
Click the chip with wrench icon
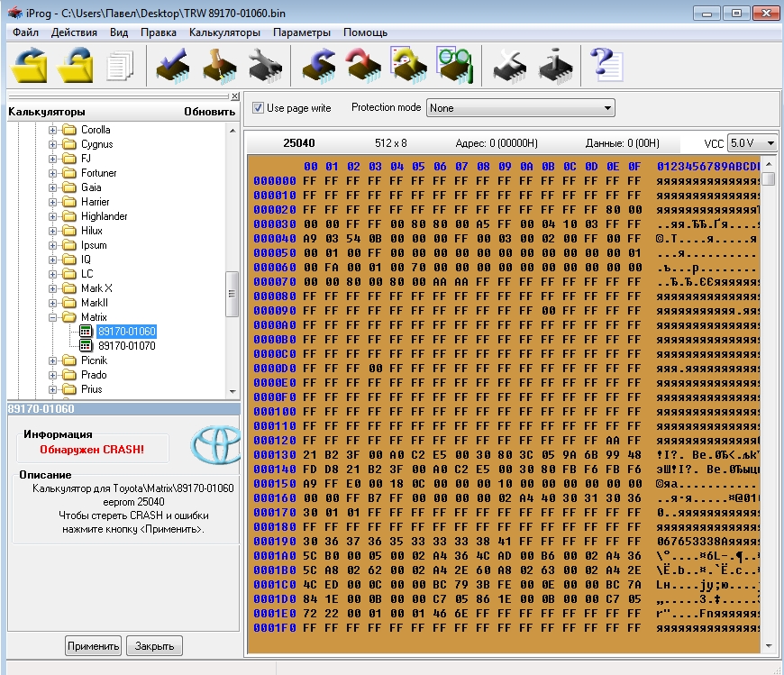tap(266, 66)
